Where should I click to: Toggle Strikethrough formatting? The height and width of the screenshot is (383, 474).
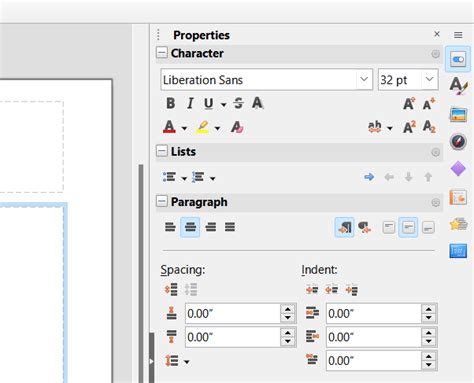click(238, 103)
